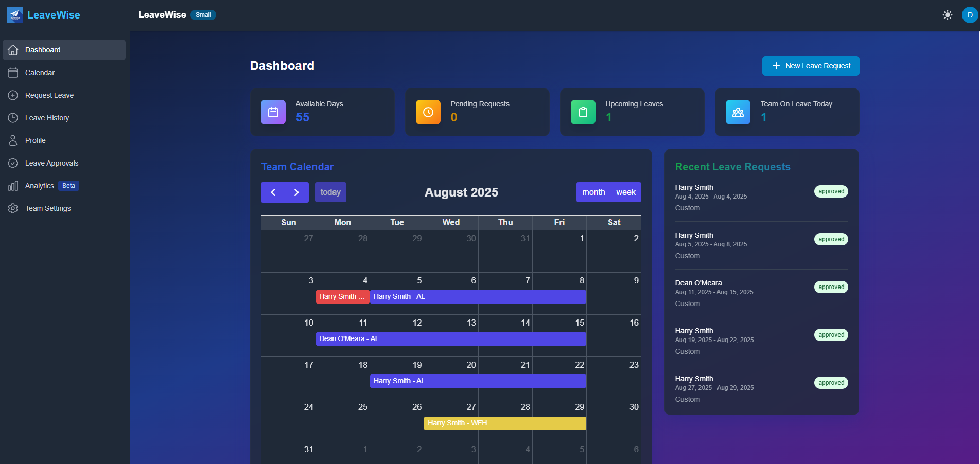Click the Upcoming Leaves clipboard card icon

click(583, 112)
